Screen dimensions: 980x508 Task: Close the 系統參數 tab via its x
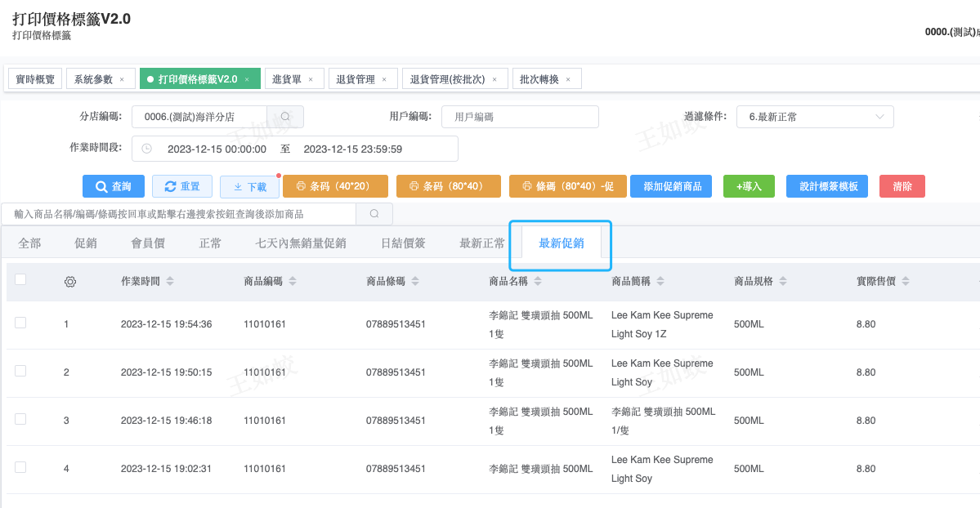click(122, 79)
